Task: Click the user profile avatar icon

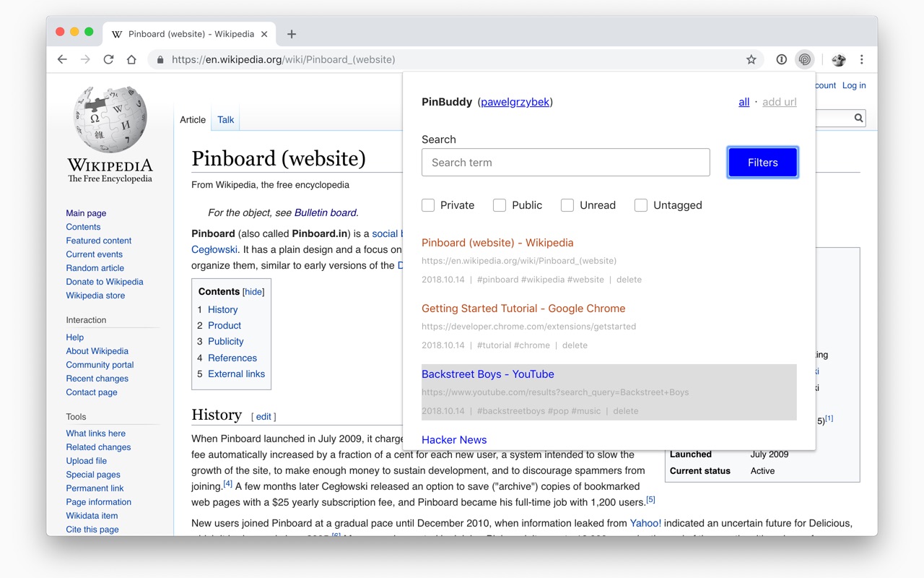Action: [838, 59]
